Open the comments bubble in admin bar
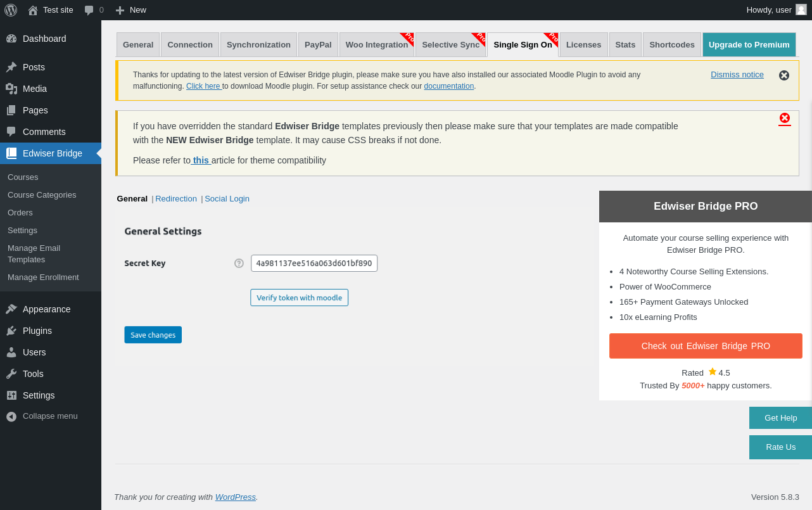Image resolution: width=812 pixels, height=510 pixels. point(89,10)
